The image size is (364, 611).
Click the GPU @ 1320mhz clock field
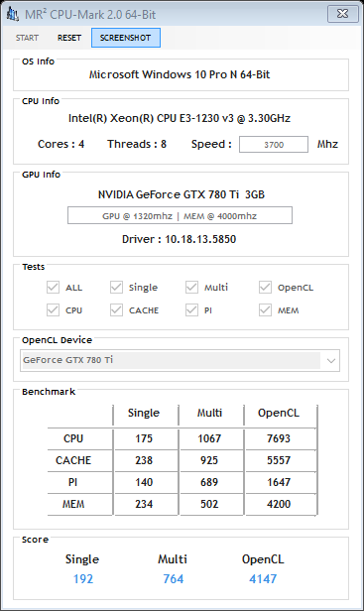coord(180,215)
